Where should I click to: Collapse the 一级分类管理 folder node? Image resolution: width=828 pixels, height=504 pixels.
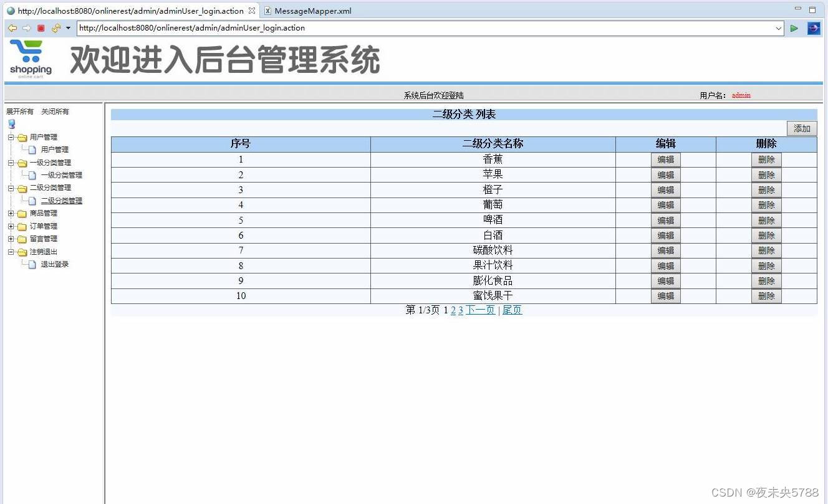coord(11,163)
